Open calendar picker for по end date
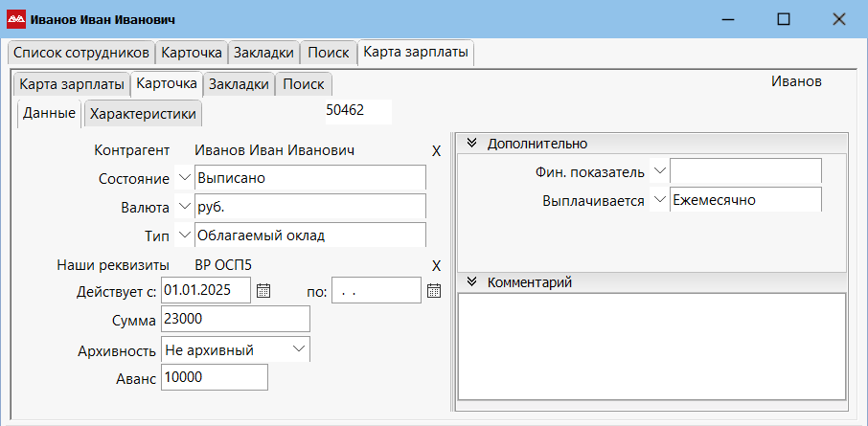Viewport: 868px width, 426px height. click(433, 290)
